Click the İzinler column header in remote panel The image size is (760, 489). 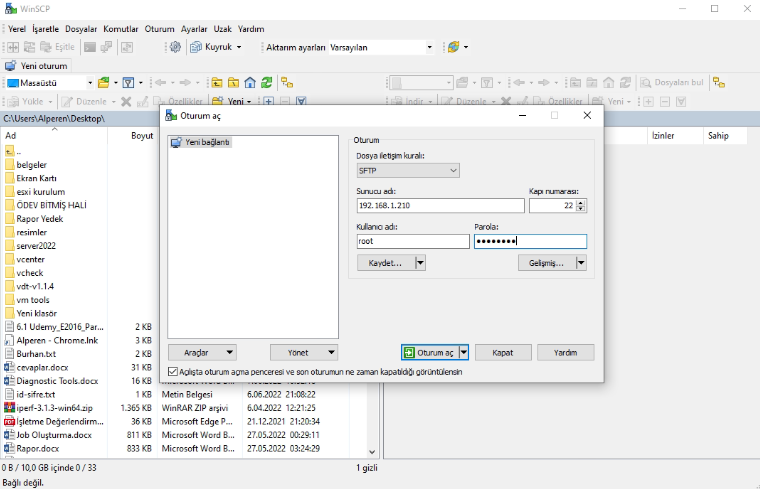[675, 136]
